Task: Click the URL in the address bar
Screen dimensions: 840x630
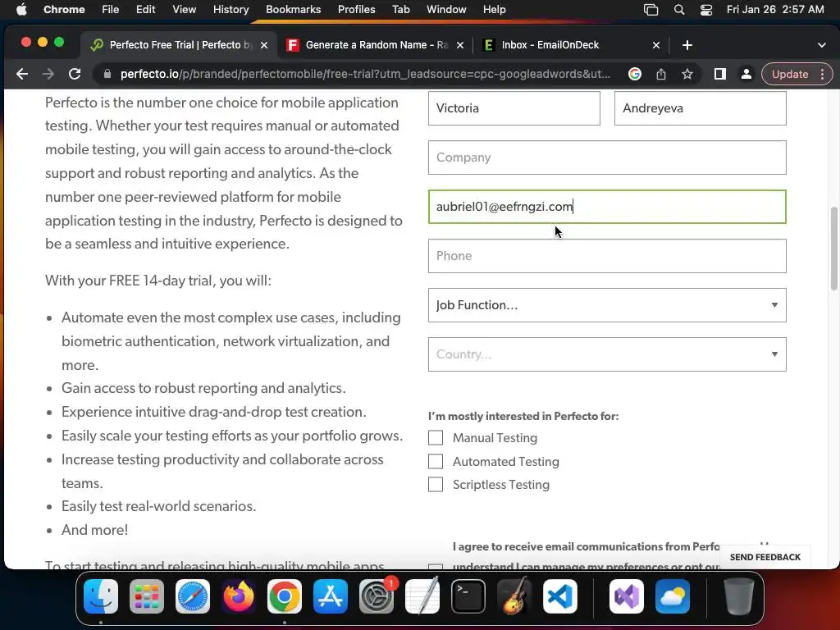Action: pyautogui.click(x=365, y=74)
